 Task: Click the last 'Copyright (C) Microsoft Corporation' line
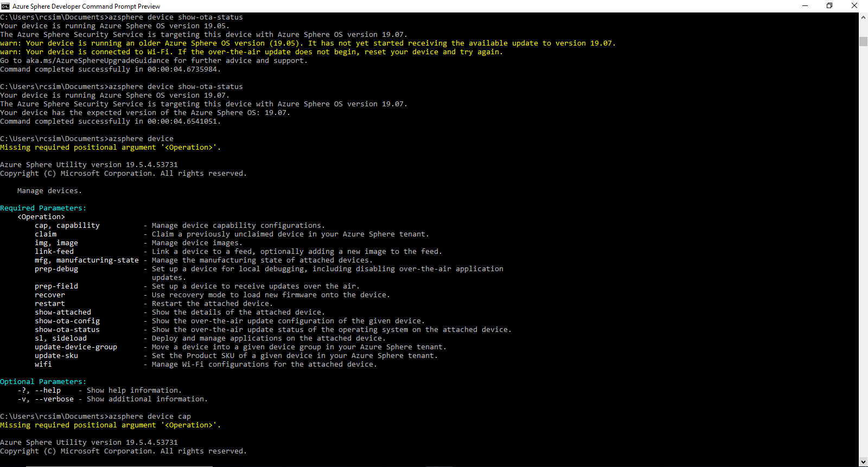[124, 451]
